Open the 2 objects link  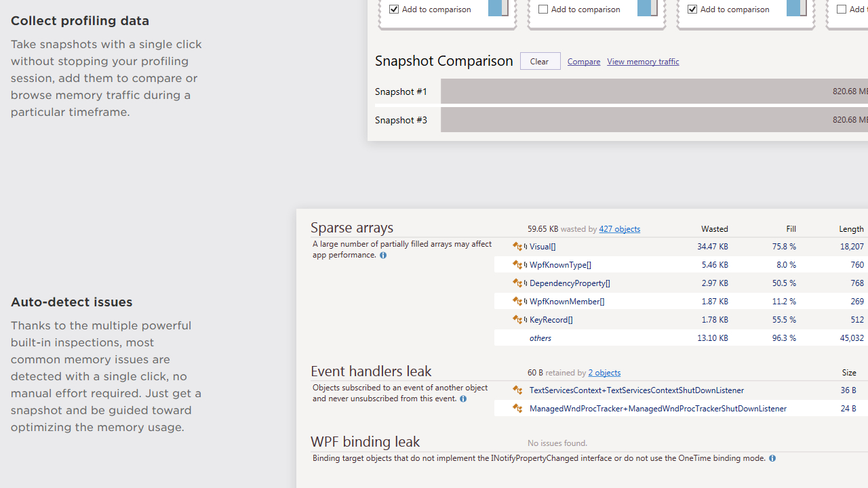(x=604, y=373)
